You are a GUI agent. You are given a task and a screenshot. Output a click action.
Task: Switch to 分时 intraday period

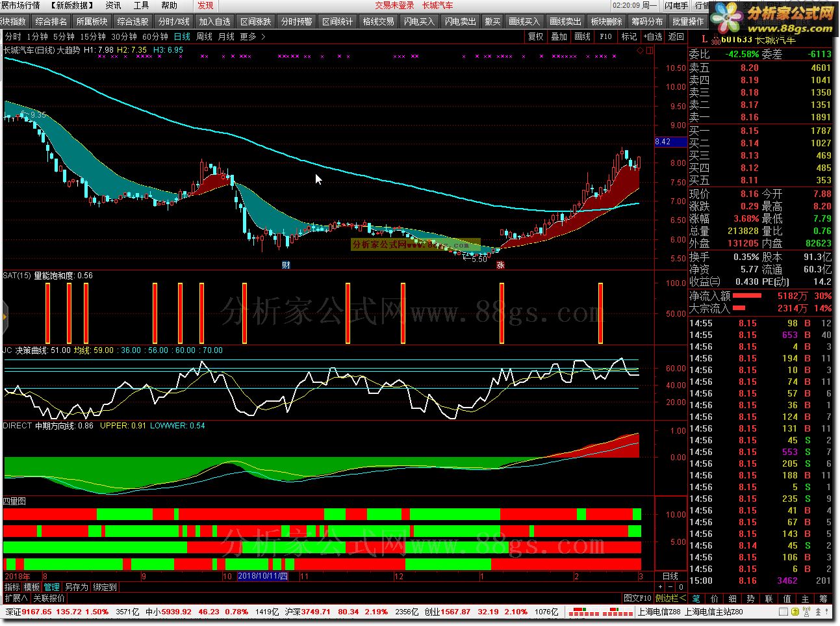(x=13, y=37)
